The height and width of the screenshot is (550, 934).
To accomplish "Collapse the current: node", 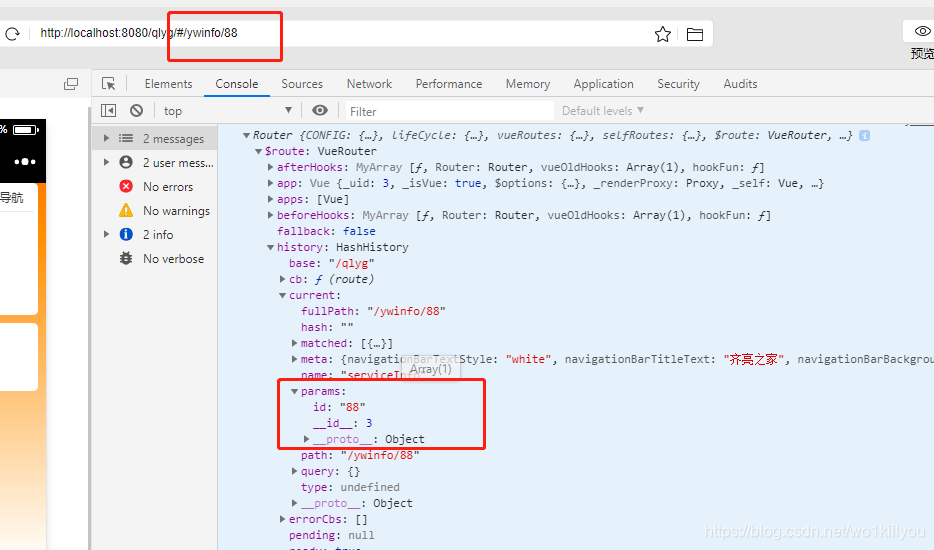I will click(x=282, y=296).
